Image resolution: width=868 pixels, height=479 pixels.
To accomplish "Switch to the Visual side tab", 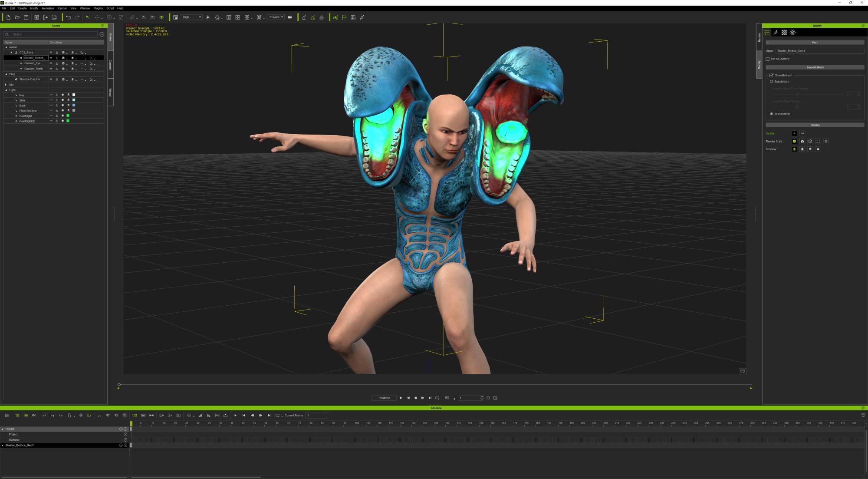I will point(111,92).
